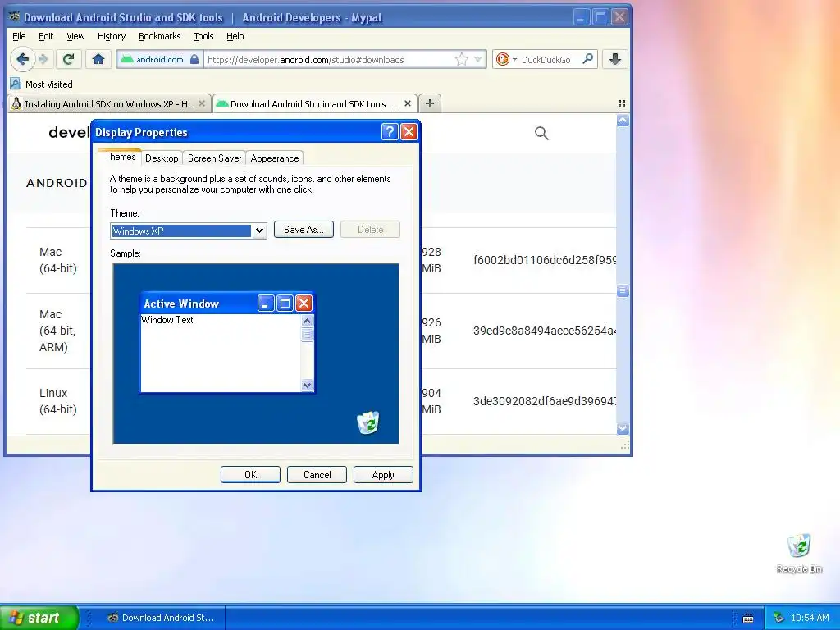The image size is (840, 630).
Task: Open the Windows Start button
Action: click(x=39, y=618)
